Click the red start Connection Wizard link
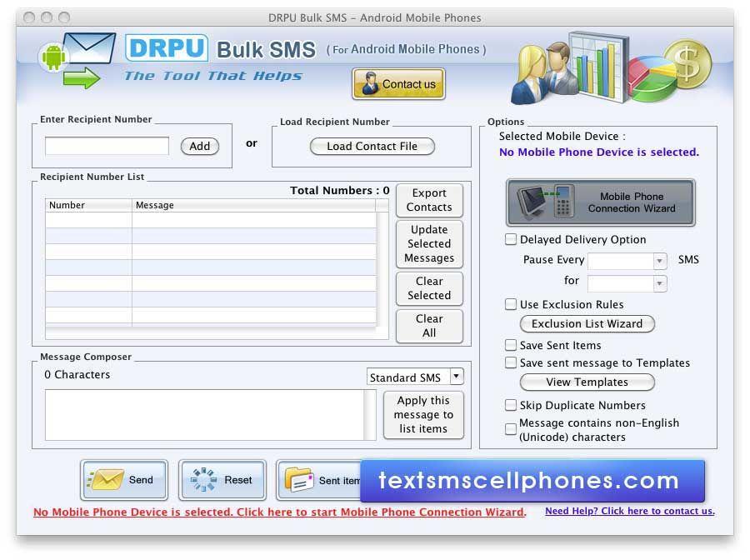This screenshot has width=750, height=560. point(280,512)
